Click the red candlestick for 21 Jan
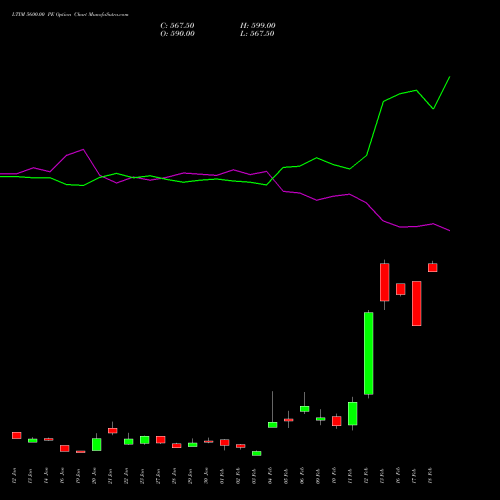The image size is (500, 500). [113, 430]
